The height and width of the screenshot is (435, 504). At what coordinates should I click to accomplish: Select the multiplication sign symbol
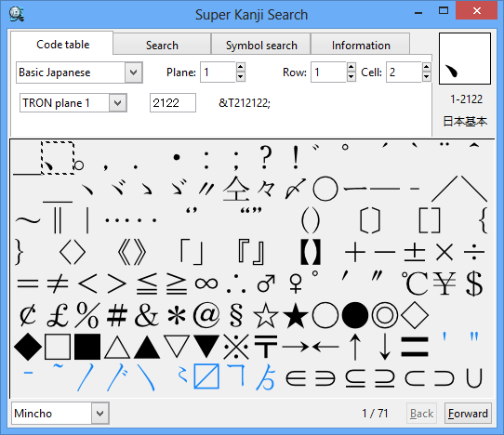[444, 252]
